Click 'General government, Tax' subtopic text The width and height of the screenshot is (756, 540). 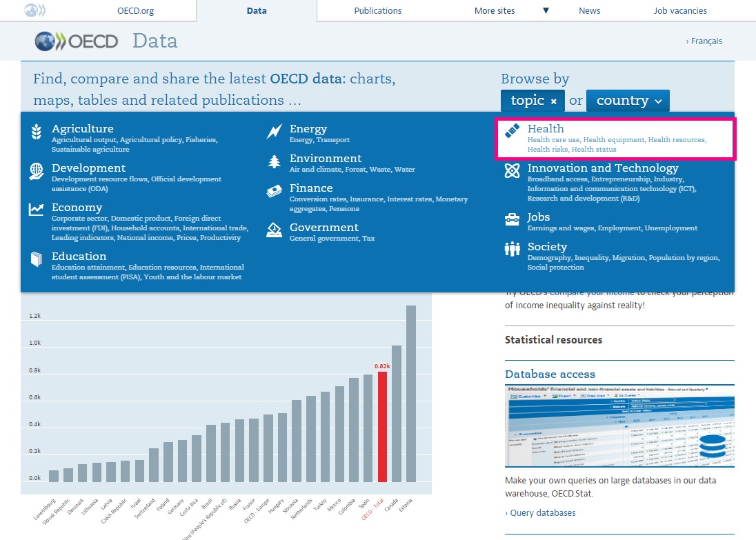[332, 238]
